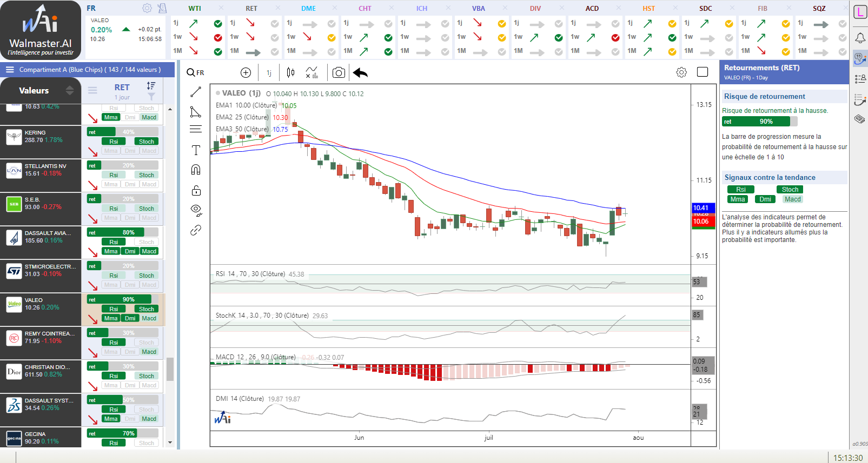Select the horizontal lines tool
The width and height of the screenshot is (868, 463).
[x=196, y=129]
